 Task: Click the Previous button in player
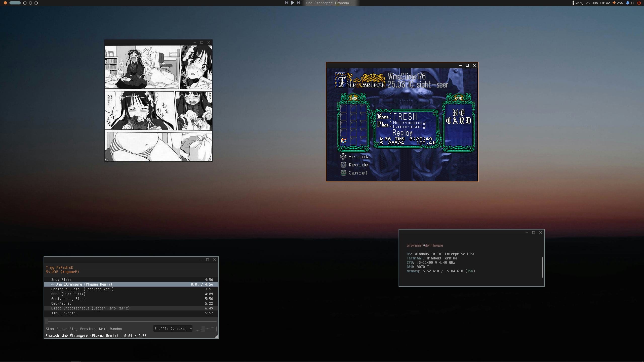click(88, 329)
